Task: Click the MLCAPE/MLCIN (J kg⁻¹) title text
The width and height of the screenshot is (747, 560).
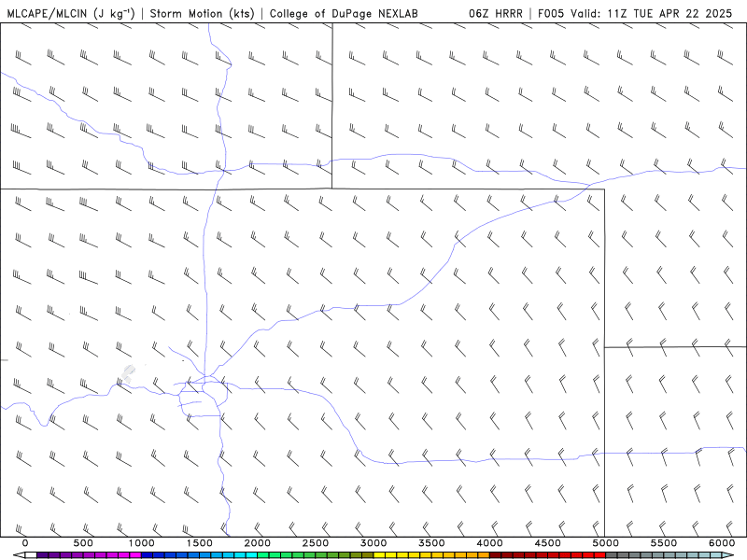Action: (71, 13)
